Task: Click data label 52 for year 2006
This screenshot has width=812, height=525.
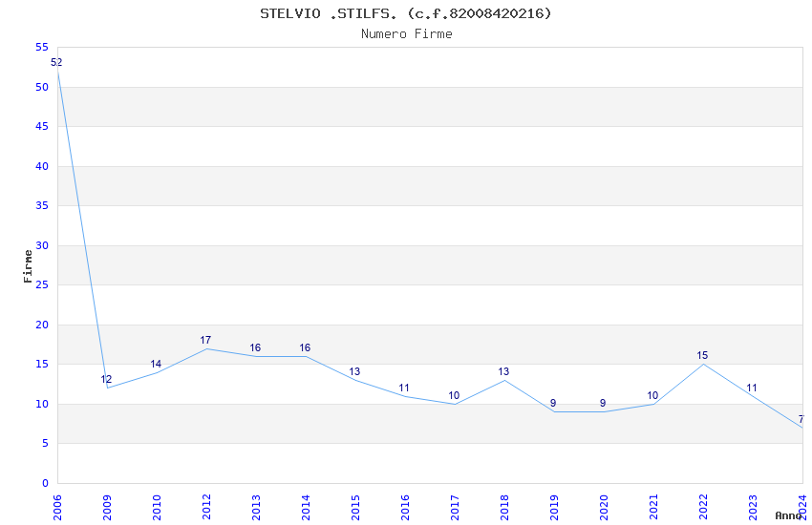Action: coord(56,63)
